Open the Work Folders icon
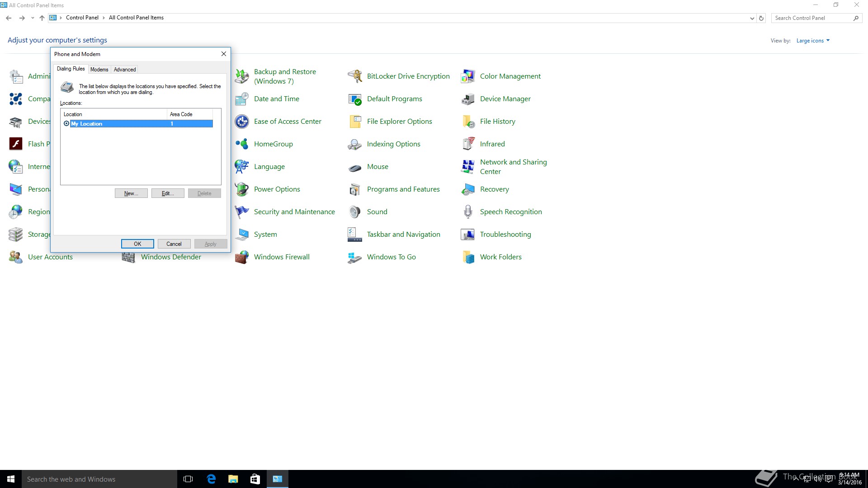The width and height of the screenshot is (868, 488). [x=468, y=257]
